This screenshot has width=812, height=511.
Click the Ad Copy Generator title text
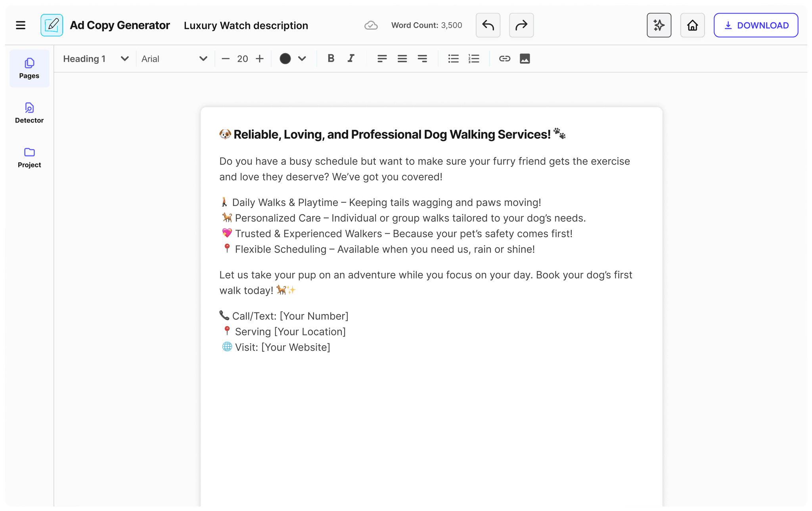(x=120, y=25)
